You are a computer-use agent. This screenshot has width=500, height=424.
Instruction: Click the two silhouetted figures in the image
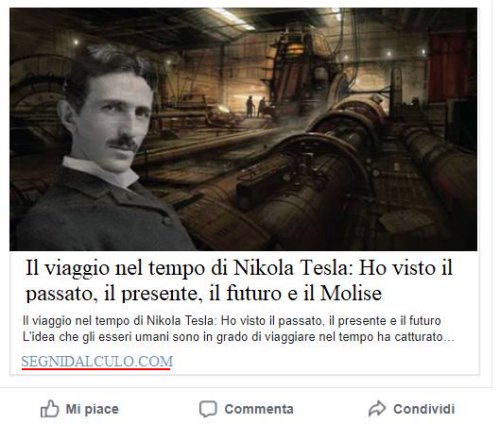[256, 107]
